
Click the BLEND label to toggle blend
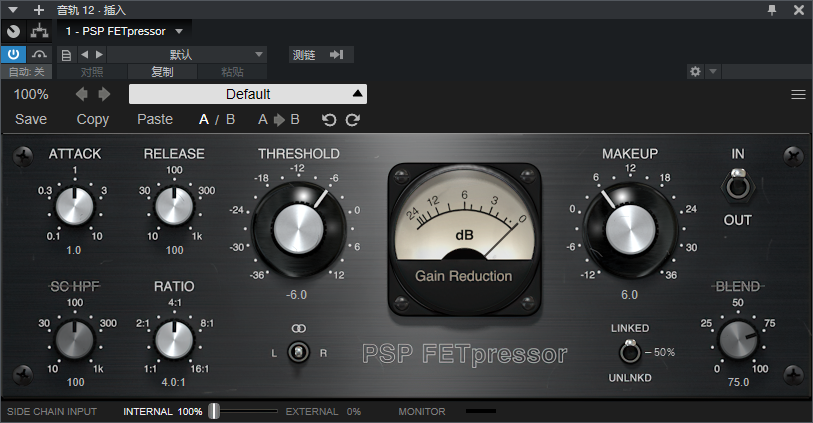738,286
